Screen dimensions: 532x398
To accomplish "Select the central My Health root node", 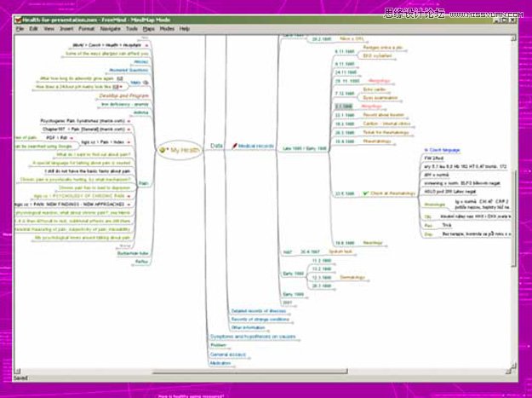I will [x=180, y=150].
